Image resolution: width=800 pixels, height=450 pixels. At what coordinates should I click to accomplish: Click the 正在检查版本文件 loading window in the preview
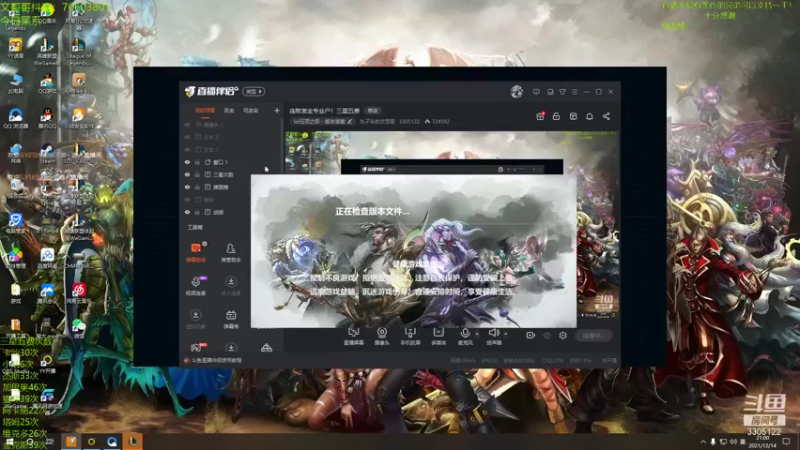click(414, 251)
